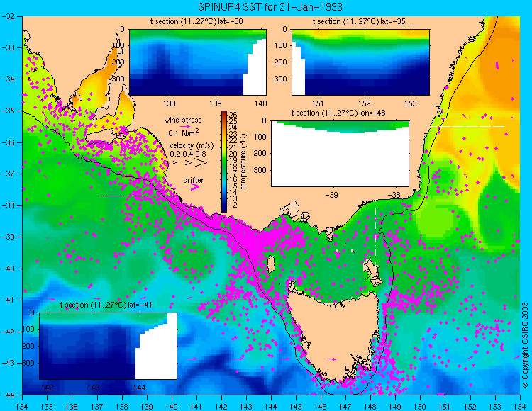532x411 pixels.
Task: Click the title SPINUP4 SST for 21-Jan-1993
Action: tap(270, 6)
